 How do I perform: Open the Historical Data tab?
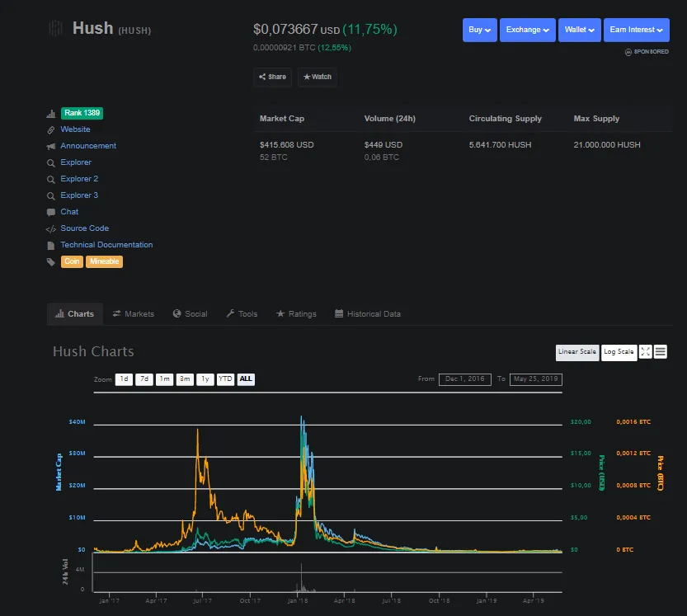(368, 314)
